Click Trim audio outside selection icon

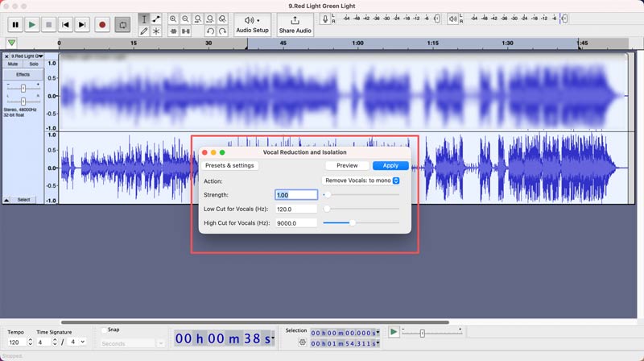(173, 31)
